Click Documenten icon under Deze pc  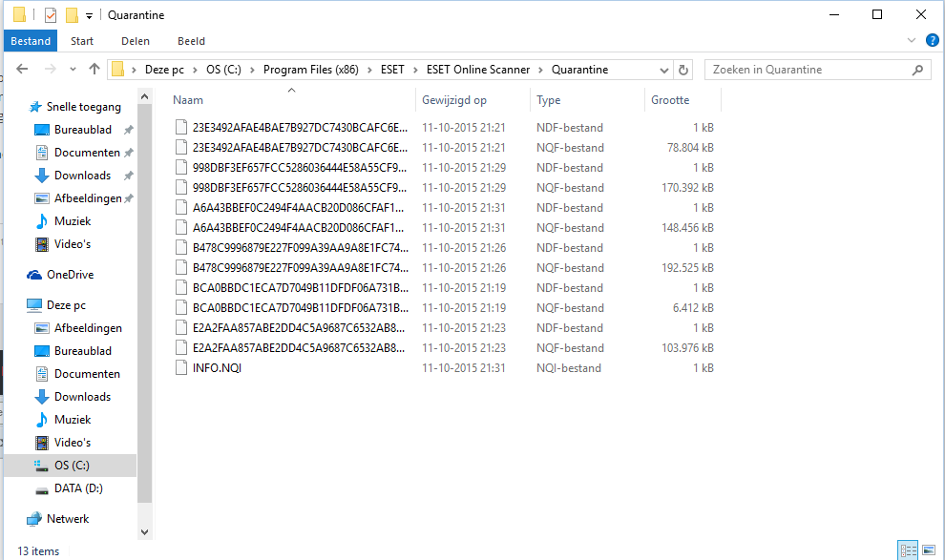coord(42,374)
